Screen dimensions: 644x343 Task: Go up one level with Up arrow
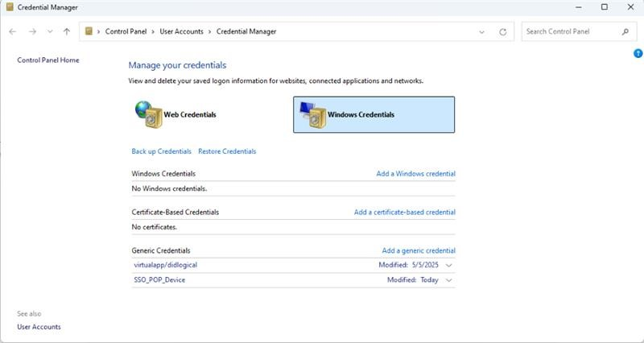pyautogui.click(x=67, y=31)
